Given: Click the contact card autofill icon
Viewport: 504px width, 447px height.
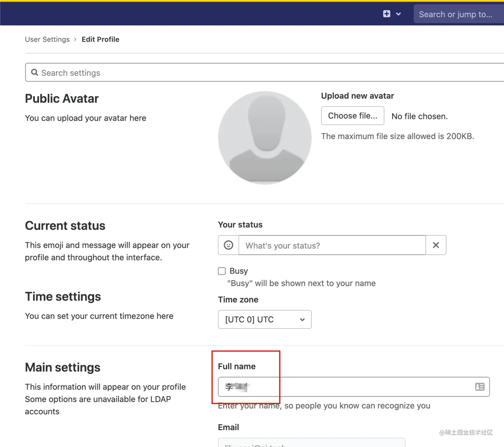Looking at the screenshot, I should 480,387.
